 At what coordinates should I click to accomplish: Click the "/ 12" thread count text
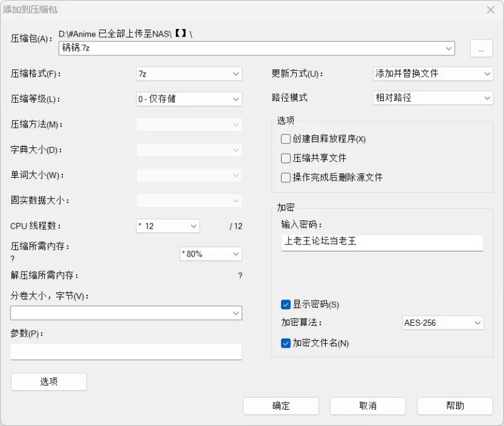click(236, 226)
